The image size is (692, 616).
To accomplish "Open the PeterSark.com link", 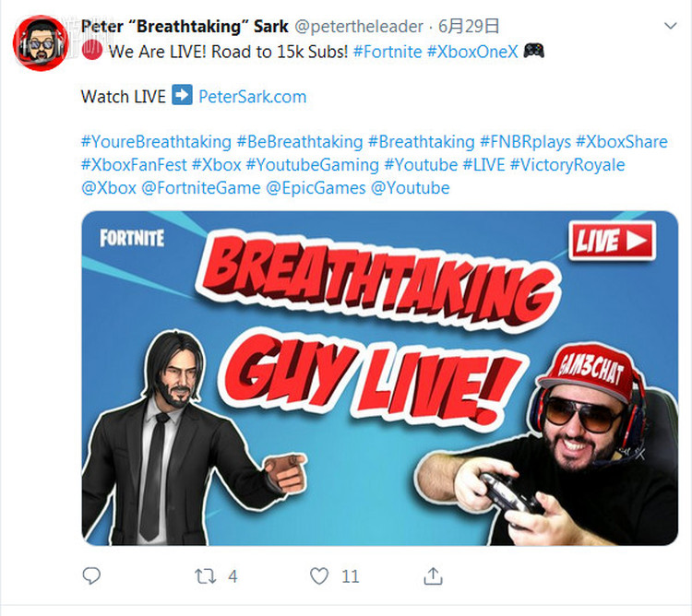I will (253, 97).
